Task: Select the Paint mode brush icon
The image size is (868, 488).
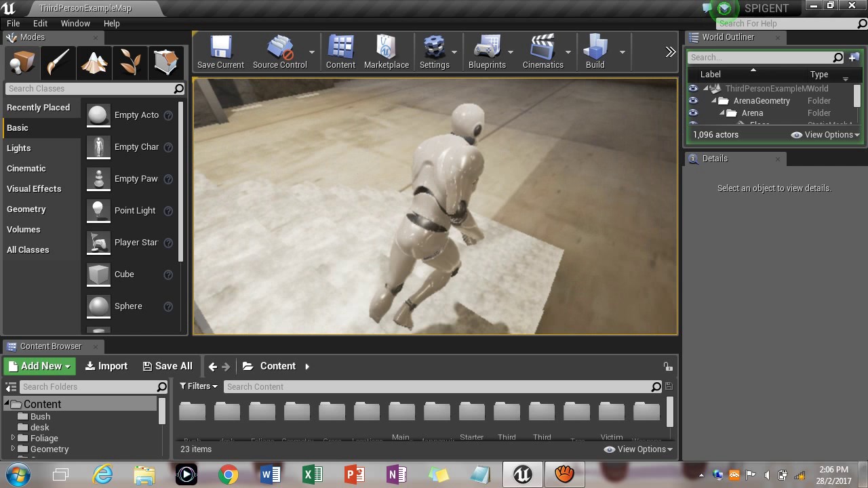Action: tap(58, 63)
